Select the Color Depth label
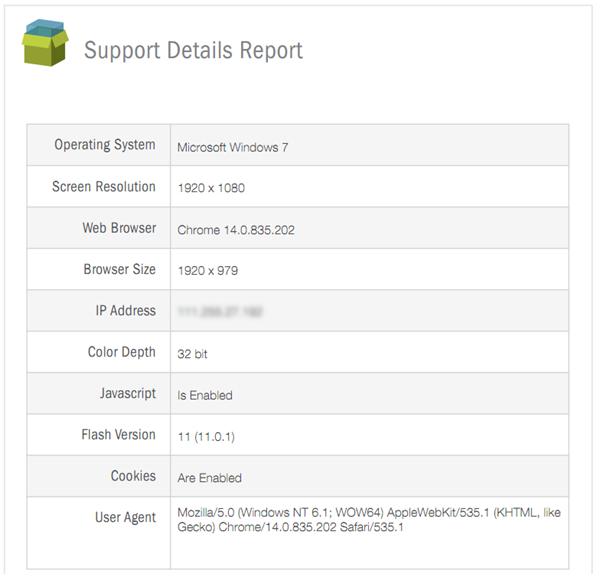Screen dimensions: 600x574 click(122, 352)
